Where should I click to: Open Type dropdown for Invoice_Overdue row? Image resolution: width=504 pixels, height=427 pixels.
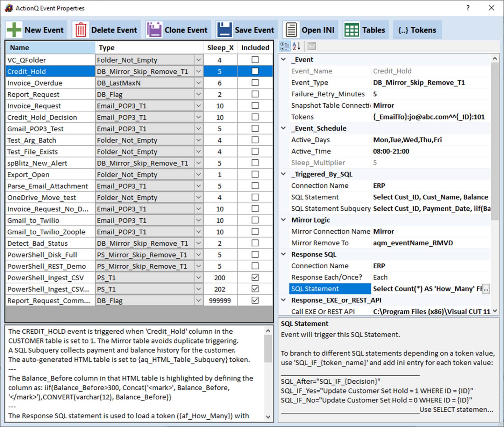click(x=198, y=83)
